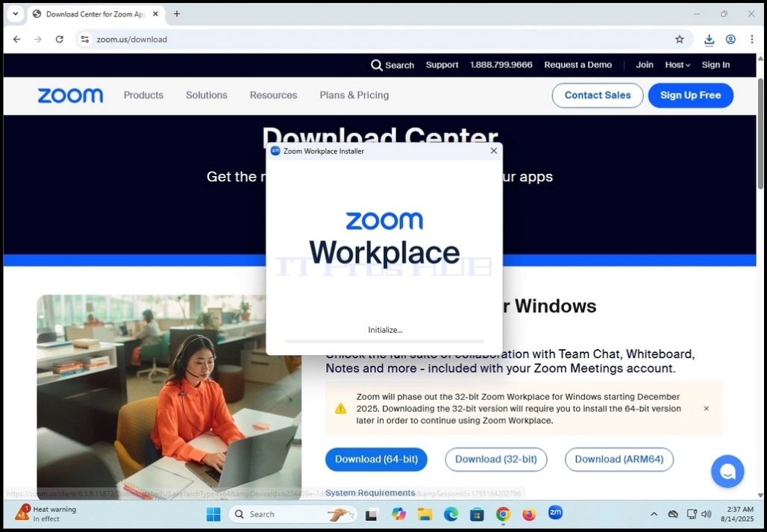Image resolution: width=767 pixels, height=532 pixels.
Task: Reload the page with the refresh icon
Action: [59, 39]
